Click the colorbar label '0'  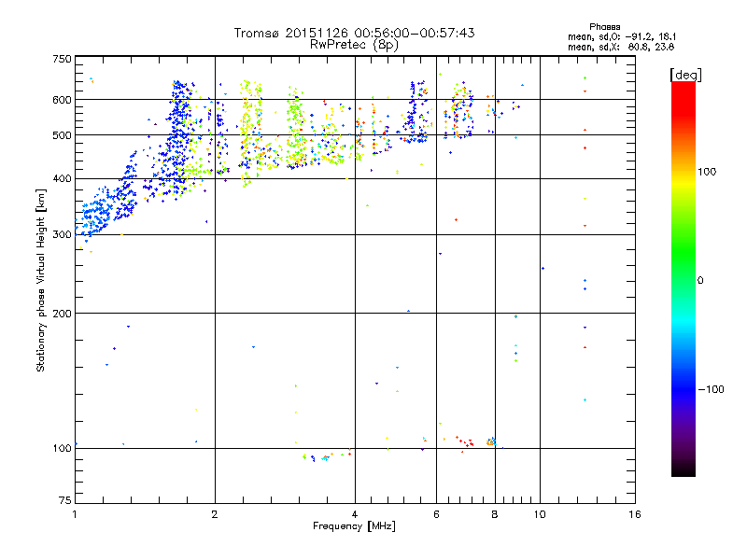tap(699, 281)
